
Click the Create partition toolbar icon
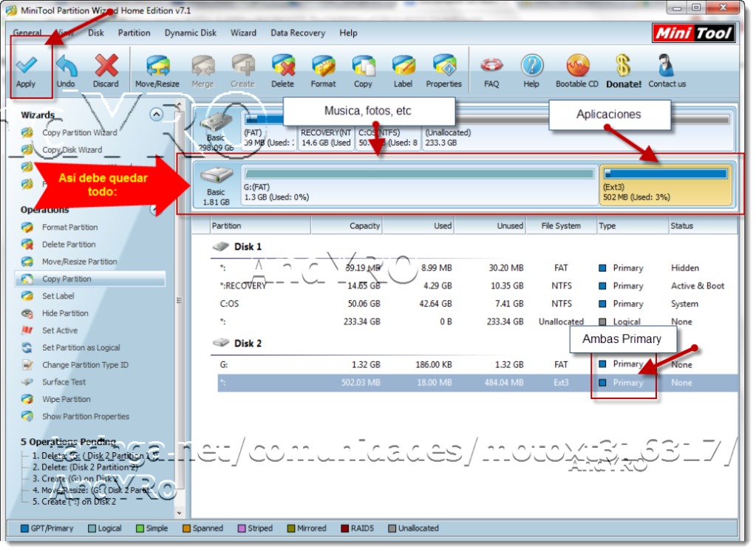[x=242, y=72]
